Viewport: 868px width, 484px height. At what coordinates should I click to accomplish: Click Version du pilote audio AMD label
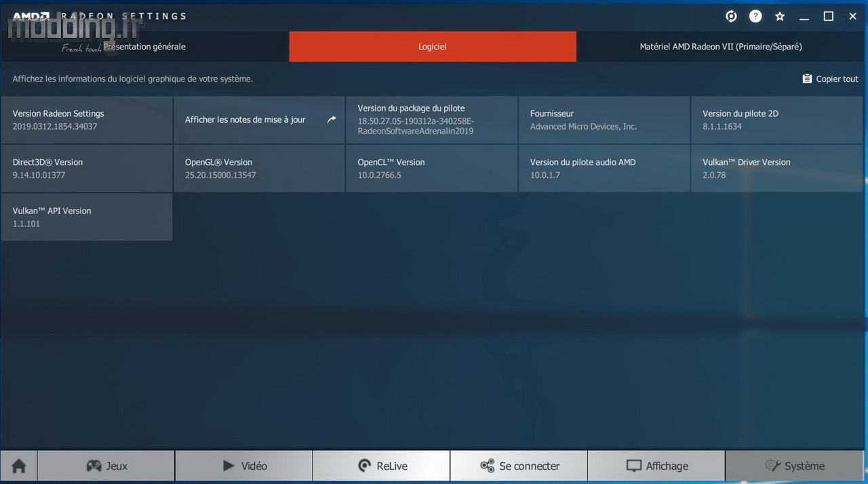(583, 162)
